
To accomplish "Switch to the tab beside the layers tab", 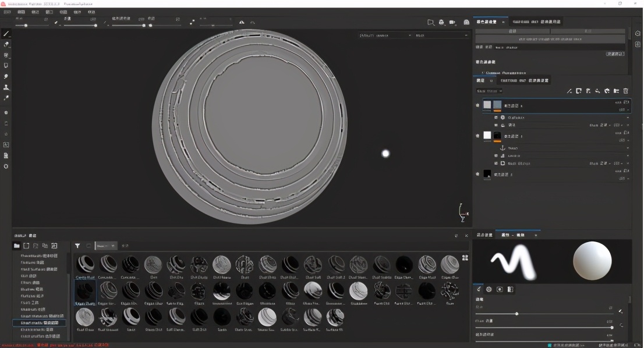I will tap(524, 80).
